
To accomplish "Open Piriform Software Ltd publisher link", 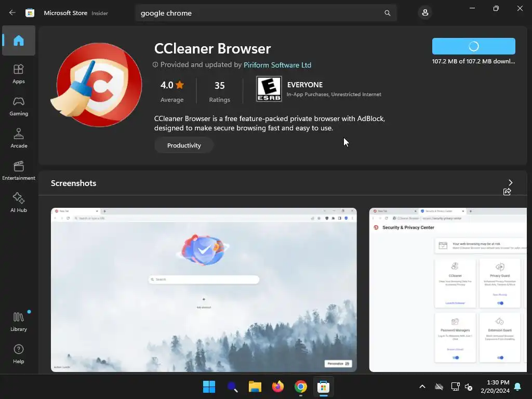I will click(277, 65).
